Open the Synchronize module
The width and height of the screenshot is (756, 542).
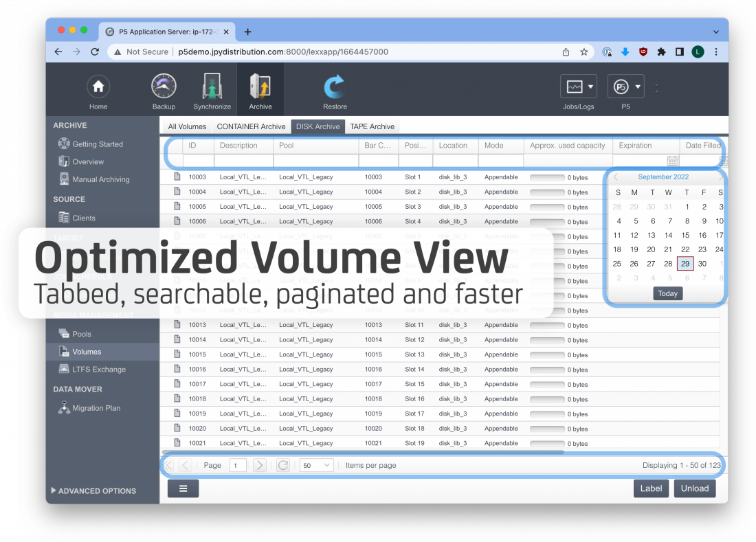212,93
